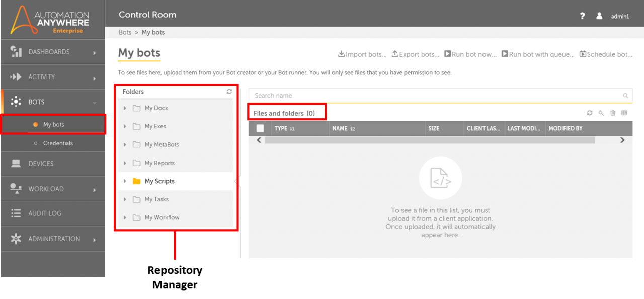The image size is (644, 299).
Task: Click the user profile icon beside admin1
Action: (599, 16)
